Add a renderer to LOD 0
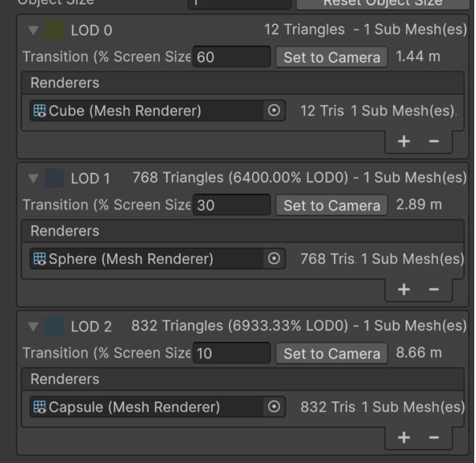This screenshot has height=463, width=476. coord(404,141)
